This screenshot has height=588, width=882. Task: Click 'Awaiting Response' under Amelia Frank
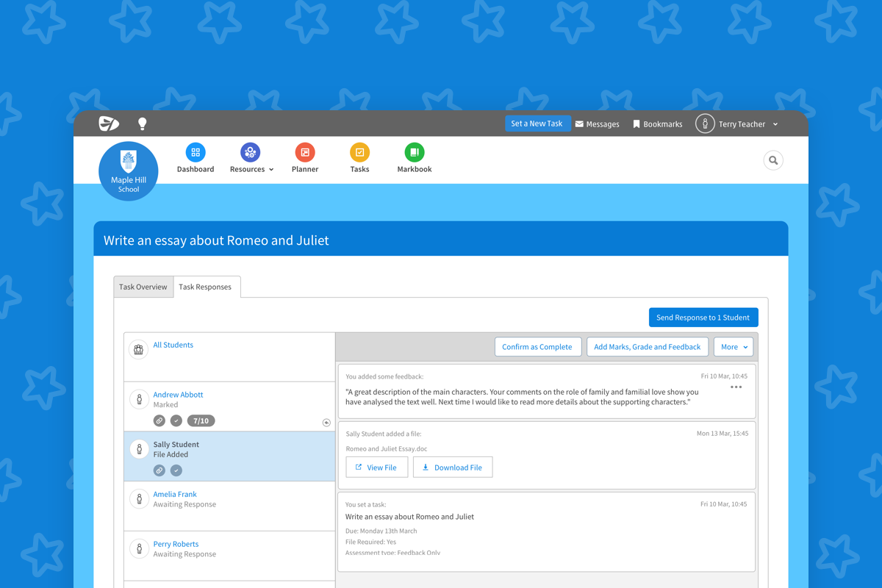[x=184, y=505]
